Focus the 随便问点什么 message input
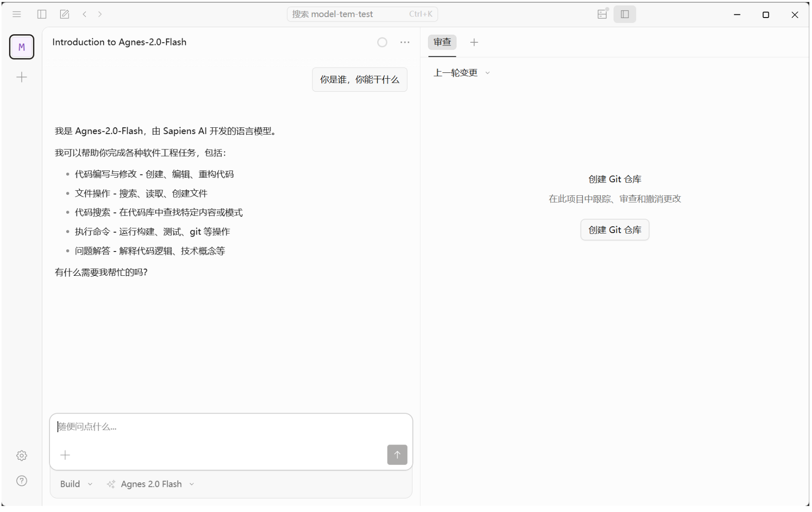This screenshot has height=512, width=812. pyautogui.click(x=231, y=427)
